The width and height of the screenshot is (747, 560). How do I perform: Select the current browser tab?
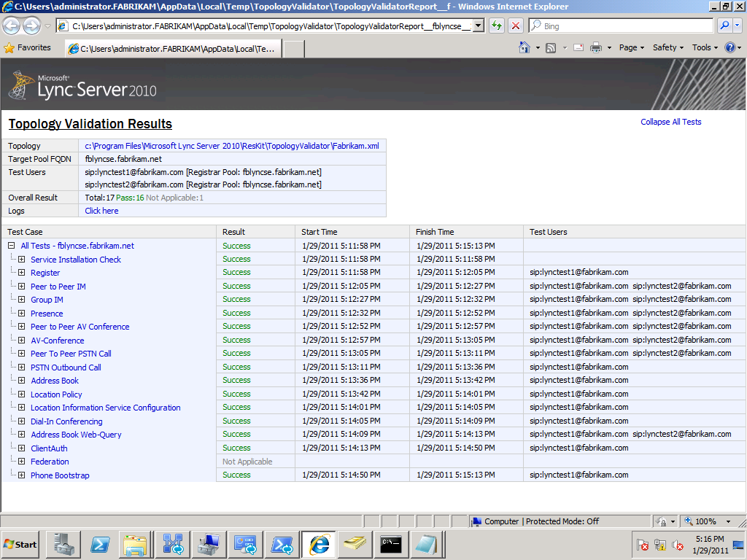pos(174,49)
